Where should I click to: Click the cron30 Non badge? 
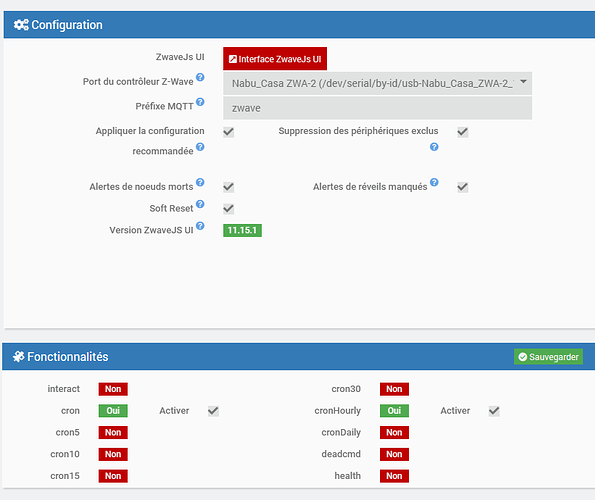394,389
